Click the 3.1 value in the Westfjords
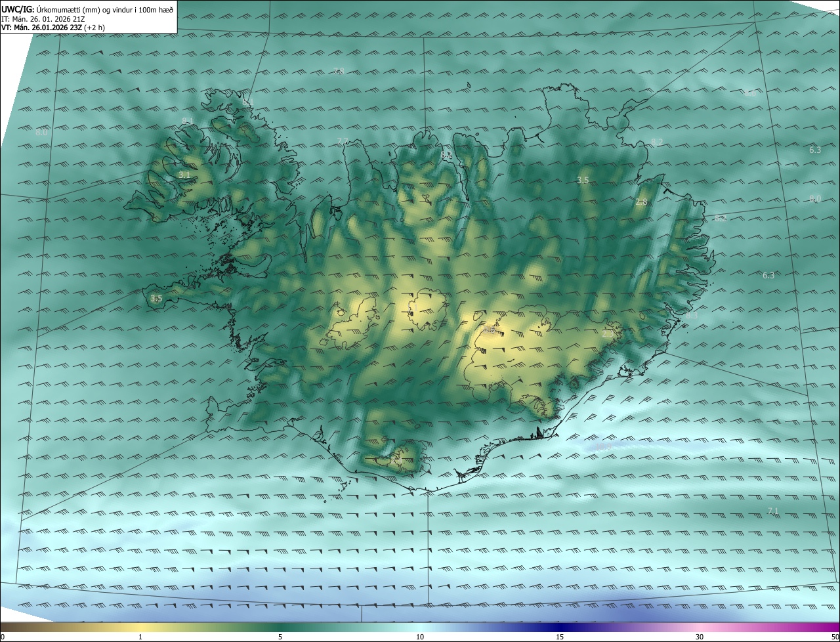 point(184,175)
